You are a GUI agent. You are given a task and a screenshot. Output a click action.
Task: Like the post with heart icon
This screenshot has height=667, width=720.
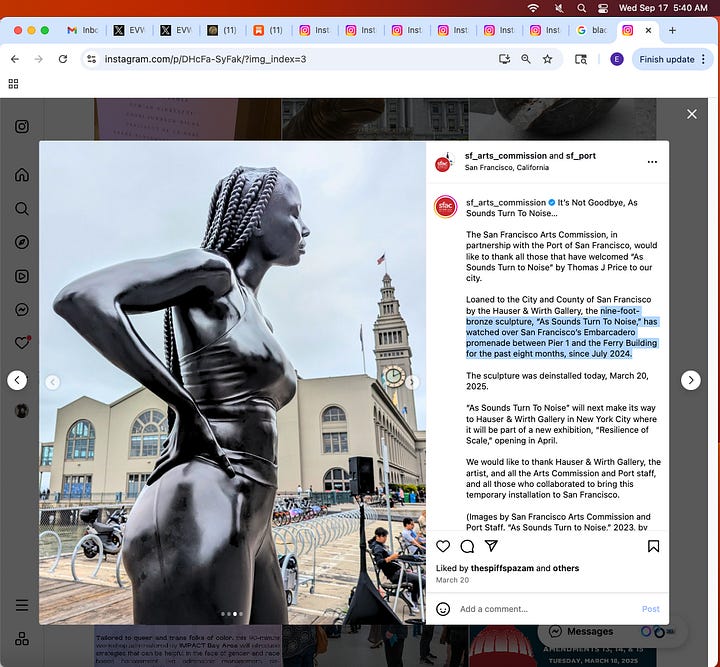pyautogui.click(x=443, y=546)
